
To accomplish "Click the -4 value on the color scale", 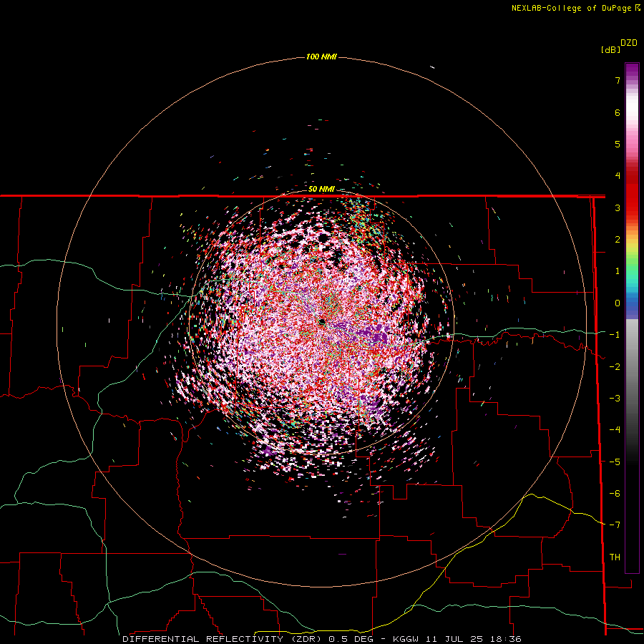I will tap(615, 429).
